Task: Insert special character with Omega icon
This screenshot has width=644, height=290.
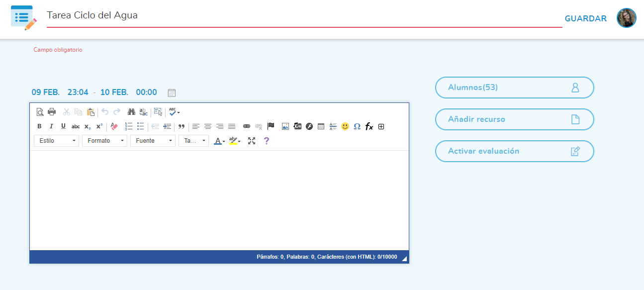Action: [x=357, y=126]
